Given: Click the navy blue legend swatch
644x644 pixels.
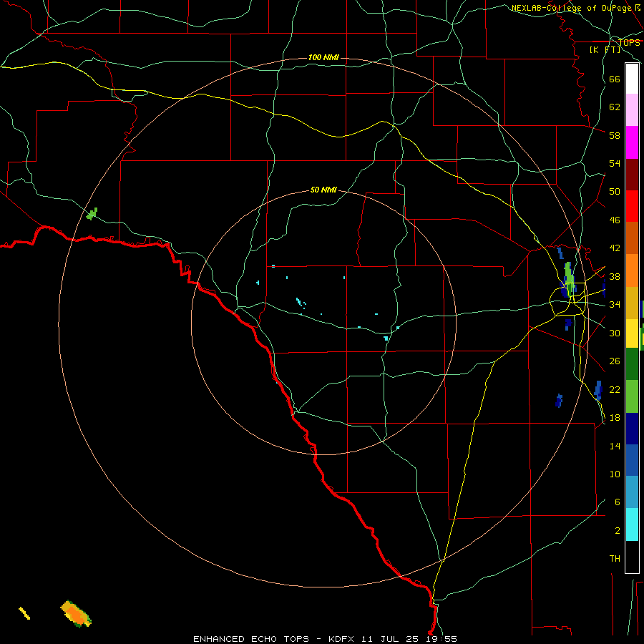Looking at the screenshot, I should pyautogui.click(x=632, y=429).
